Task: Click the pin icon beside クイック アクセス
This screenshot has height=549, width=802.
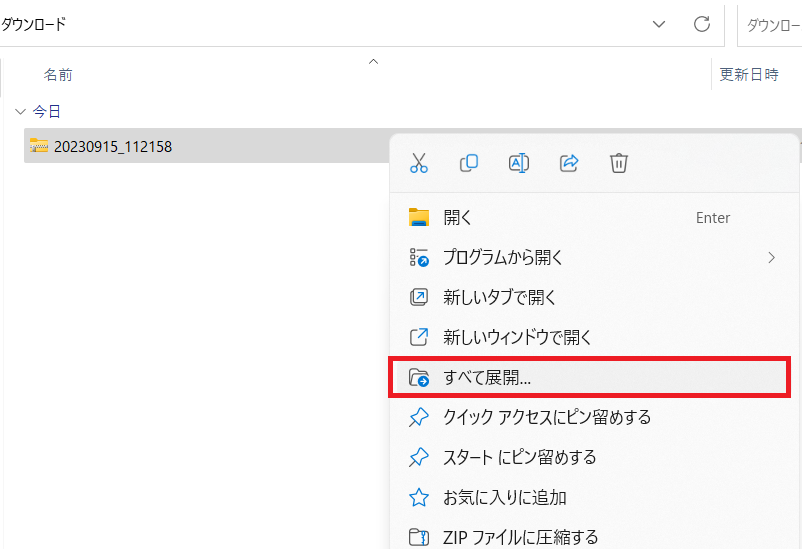Action: click(419, 417)
